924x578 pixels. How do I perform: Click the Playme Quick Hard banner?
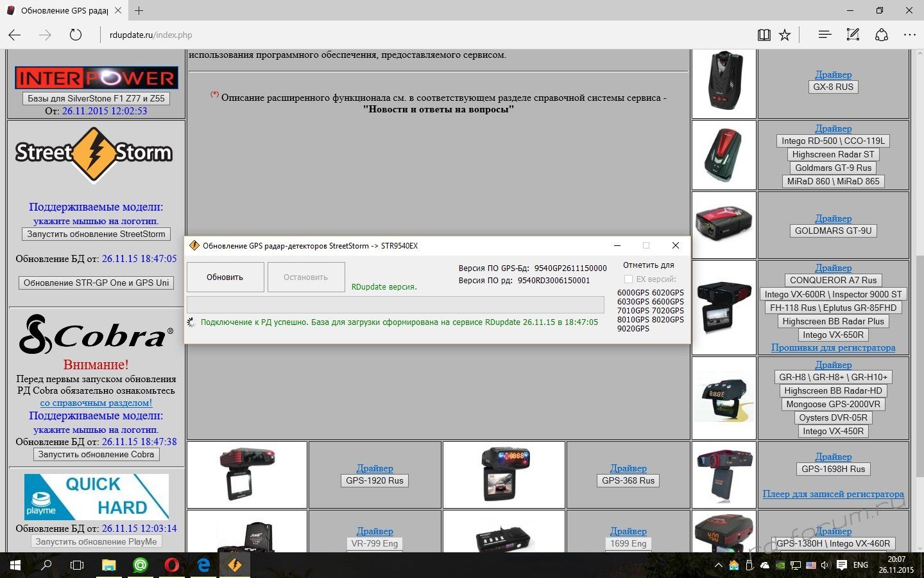pyautogui.click(x=96, y=496)
